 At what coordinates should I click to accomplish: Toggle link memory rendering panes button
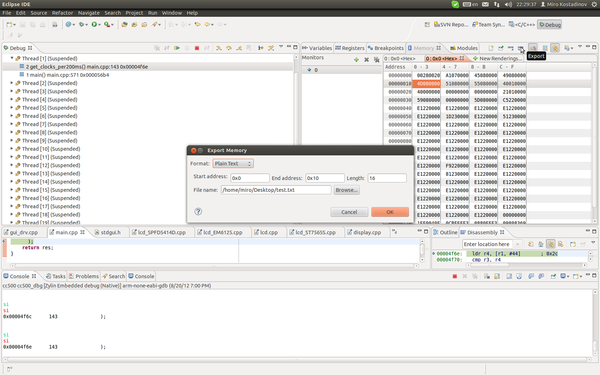(x=555, y=48)
